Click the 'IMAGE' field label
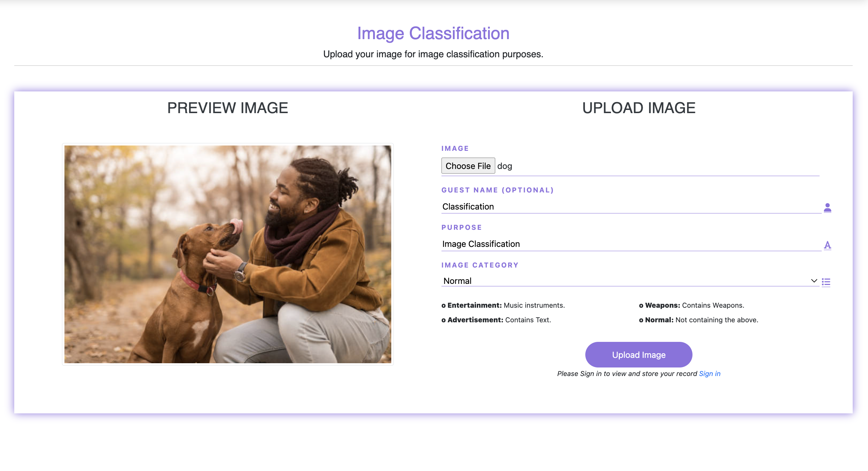The height and width of the screenshot is (471, 868). point(455,148)
